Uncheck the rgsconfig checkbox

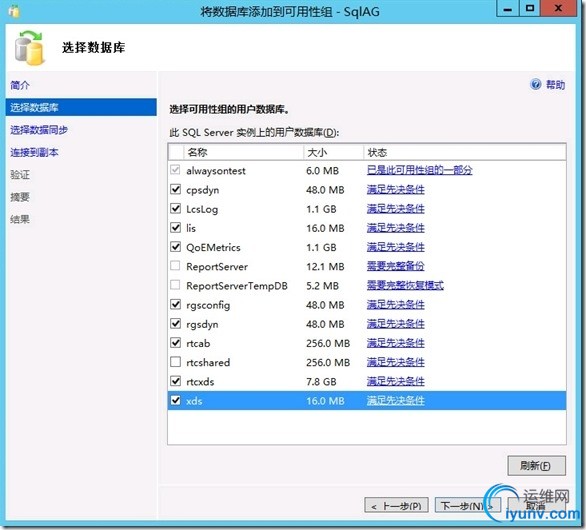(175, 304)
